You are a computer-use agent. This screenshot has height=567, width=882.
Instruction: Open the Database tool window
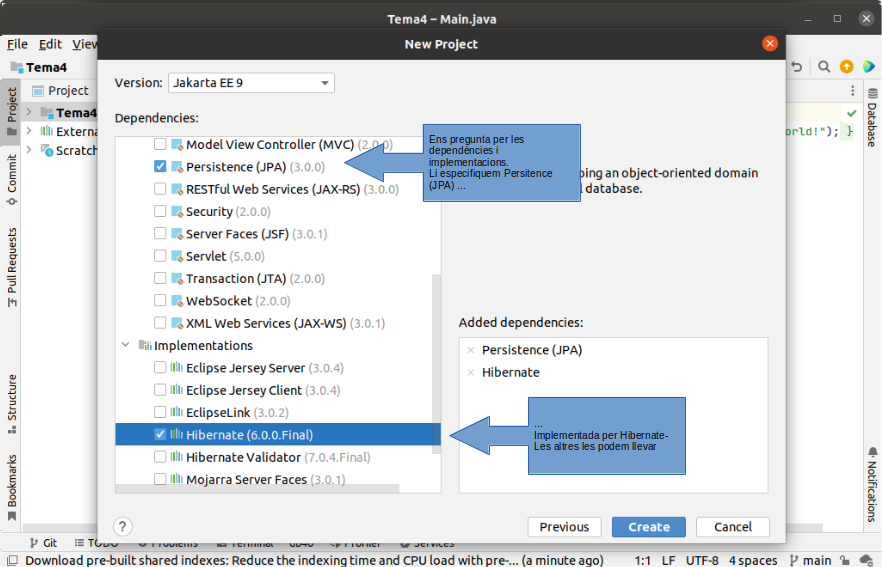pos(872,117)
